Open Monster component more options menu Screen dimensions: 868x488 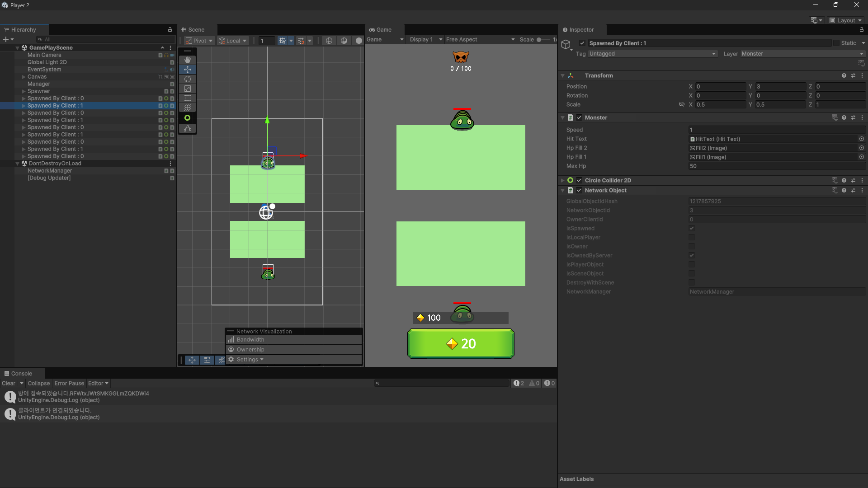click(862, 117)
